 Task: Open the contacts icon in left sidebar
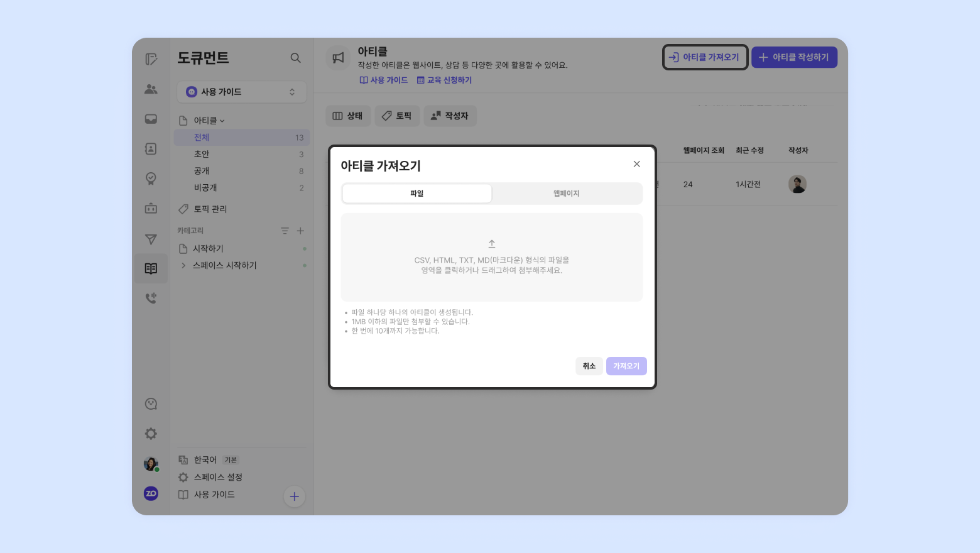(151, 149)
